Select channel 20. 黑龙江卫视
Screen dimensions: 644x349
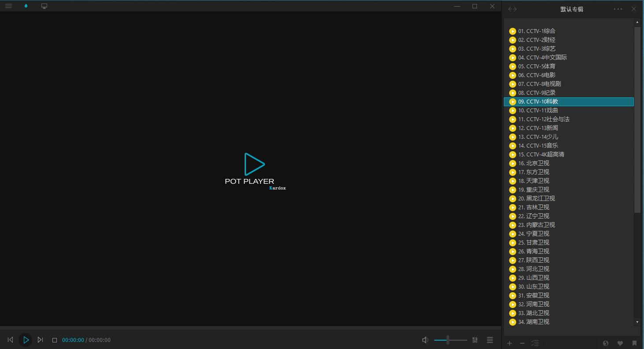569,198
